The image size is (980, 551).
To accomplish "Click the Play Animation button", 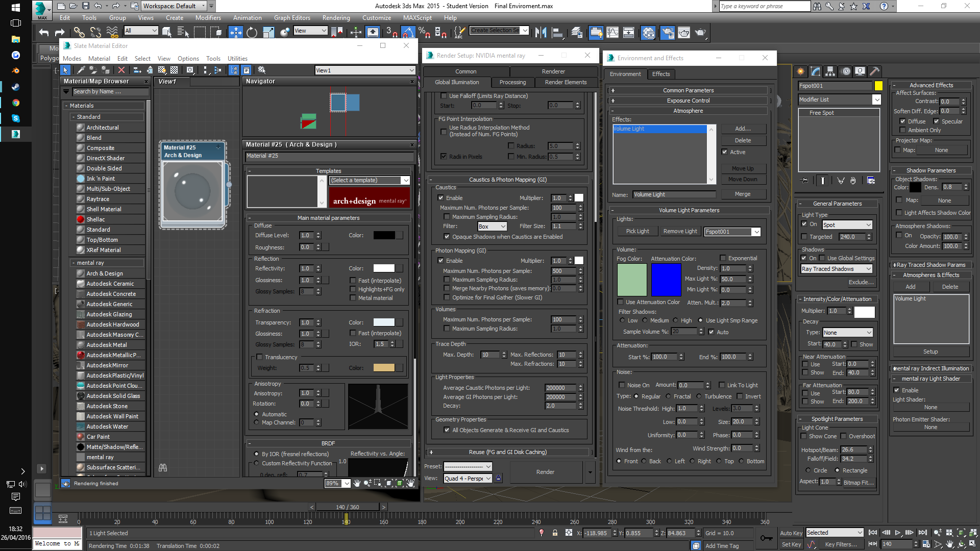I will [897, 533].
